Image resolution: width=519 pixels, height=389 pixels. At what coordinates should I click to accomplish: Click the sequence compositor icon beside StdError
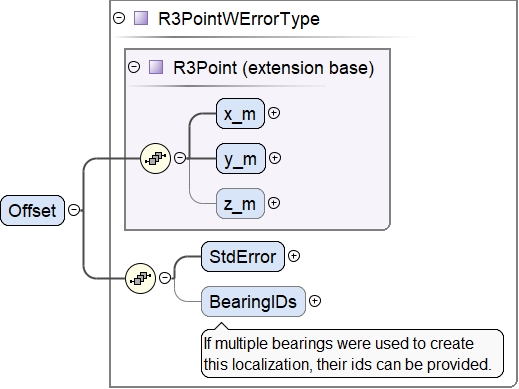click(x=140, y=278)
